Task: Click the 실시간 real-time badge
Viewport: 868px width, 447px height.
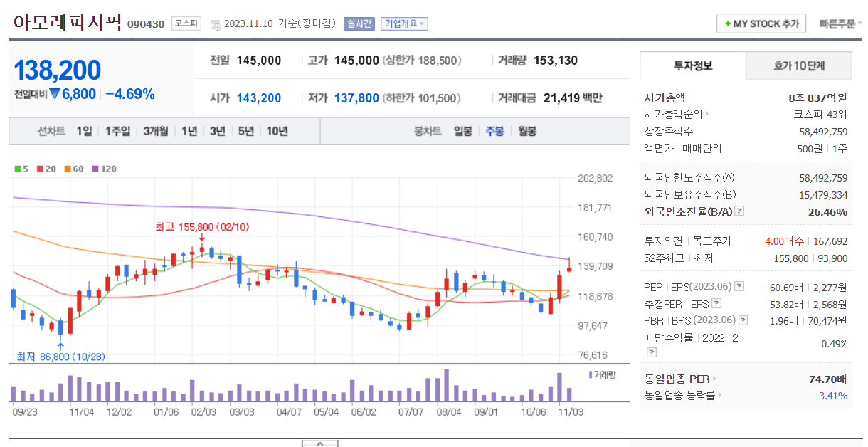Action: point(359,23)
